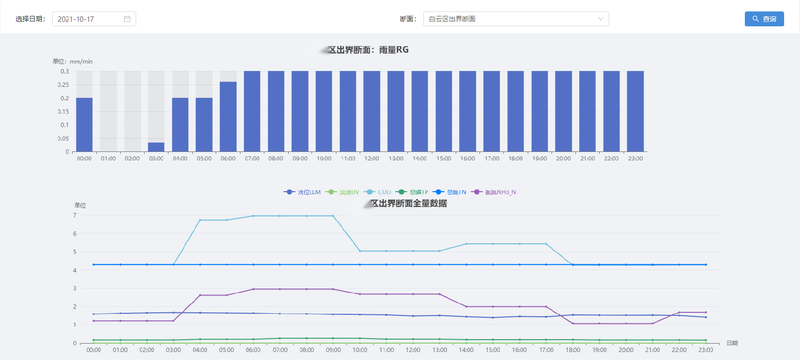Expand dropdown arrow of 断面 selector
This screenshot has width=800, height=360.
[x=601, y=19]
